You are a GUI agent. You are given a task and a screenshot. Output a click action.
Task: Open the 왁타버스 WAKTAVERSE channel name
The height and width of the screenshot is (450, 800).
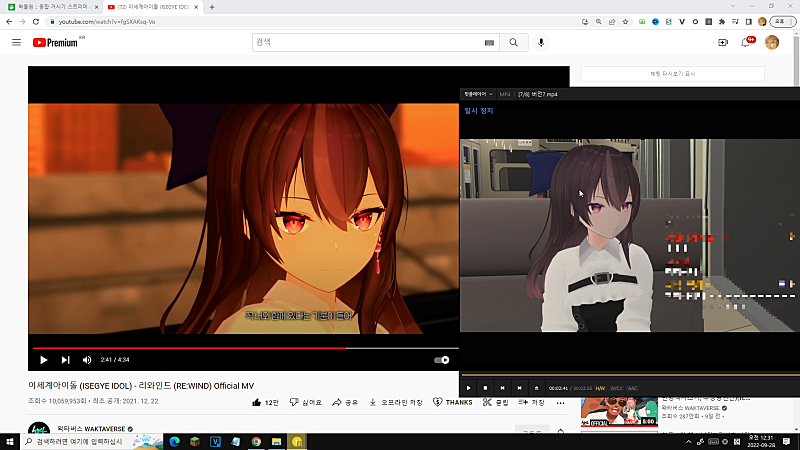click(x=91, y=429)
